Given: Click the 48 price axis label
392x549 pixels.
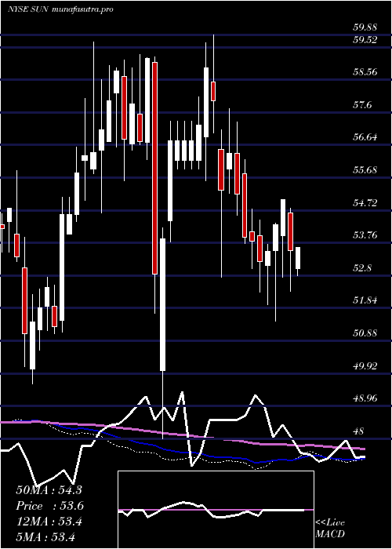Looking at the screenshot, I should [x=359, y=431].
